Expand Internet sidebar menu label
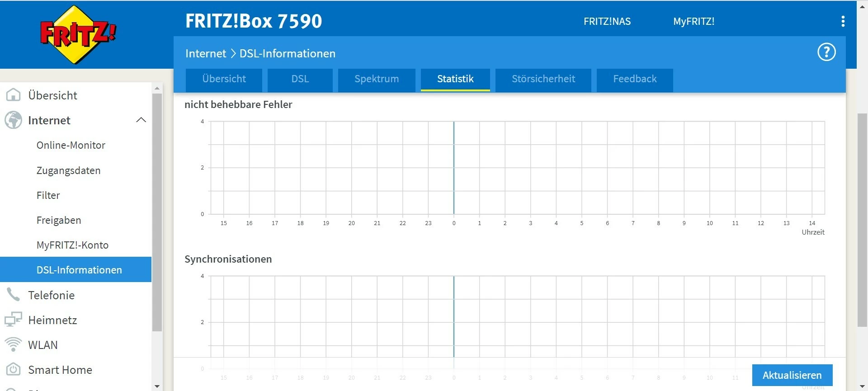This screenshot has height=391, width=868. pyautogui.click(x=49, y=120)
